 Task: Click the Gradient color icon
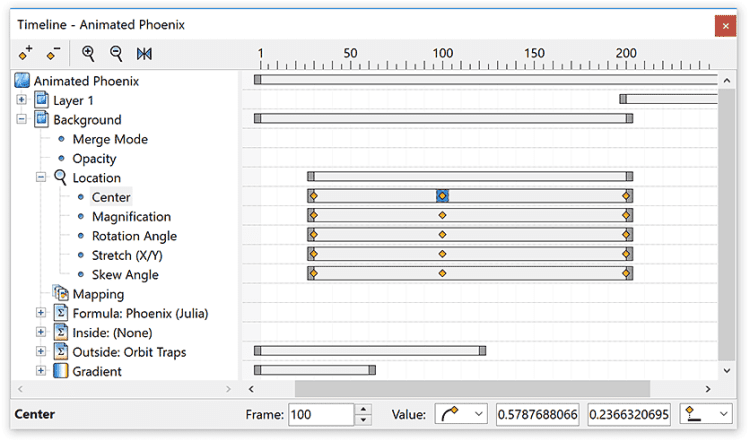click(x=61, y=371)
